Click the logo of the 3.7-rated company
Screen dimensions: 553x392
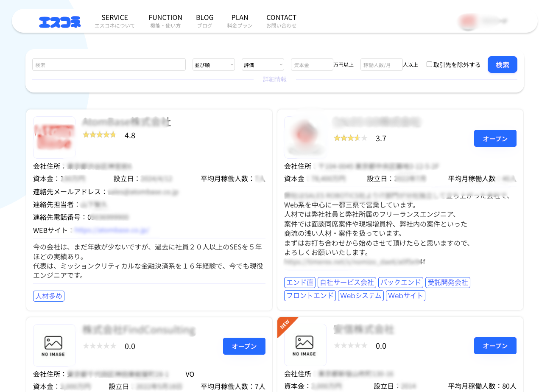pos(305,137)
